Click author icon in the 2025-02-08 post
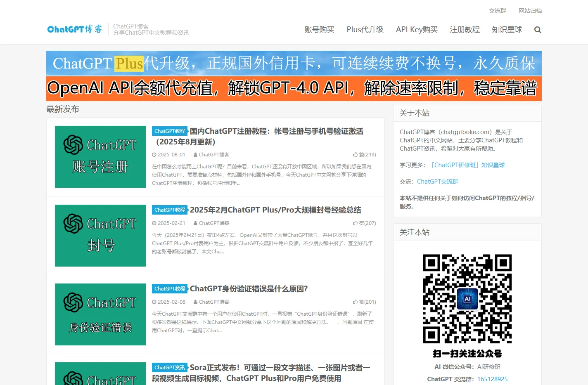Image resolution: width=588 pixels, height=385 pixels. (x=195, y=302)
